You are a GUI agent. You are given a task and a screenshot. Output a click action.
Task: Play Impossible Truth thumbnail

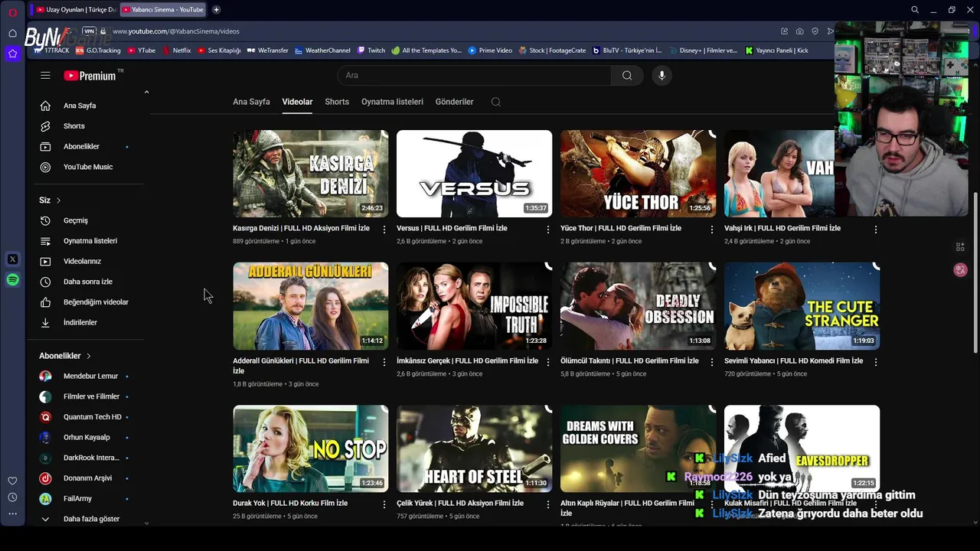474,306
